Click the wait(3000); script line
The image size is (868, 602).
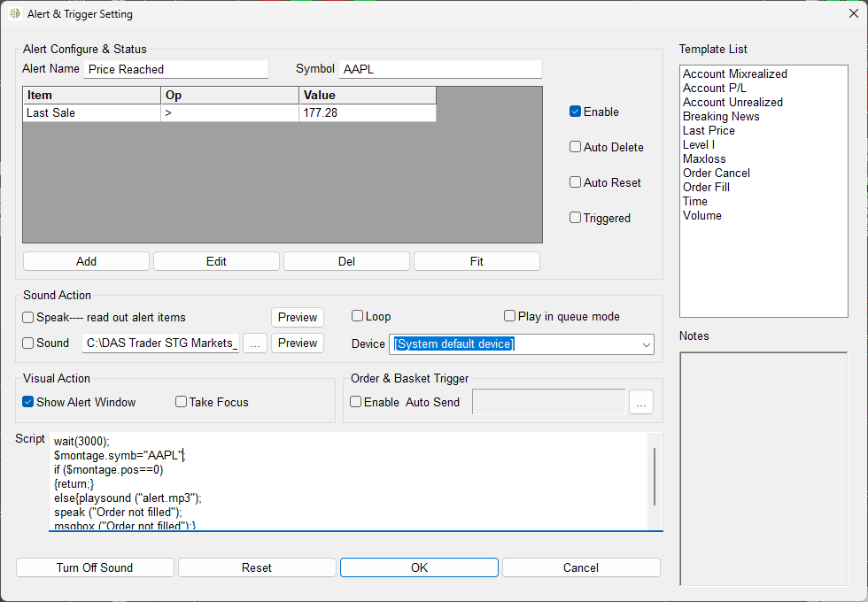(81, 442)
